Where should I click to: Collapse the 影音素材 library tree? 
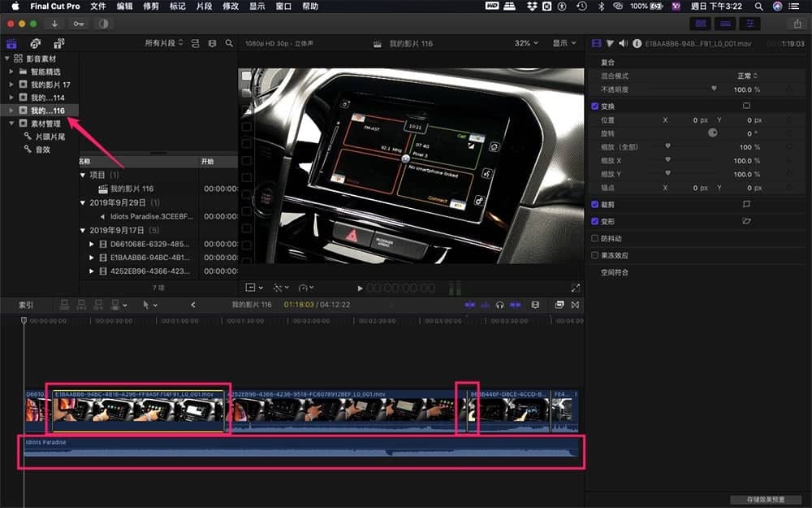[x=7, y=59]
